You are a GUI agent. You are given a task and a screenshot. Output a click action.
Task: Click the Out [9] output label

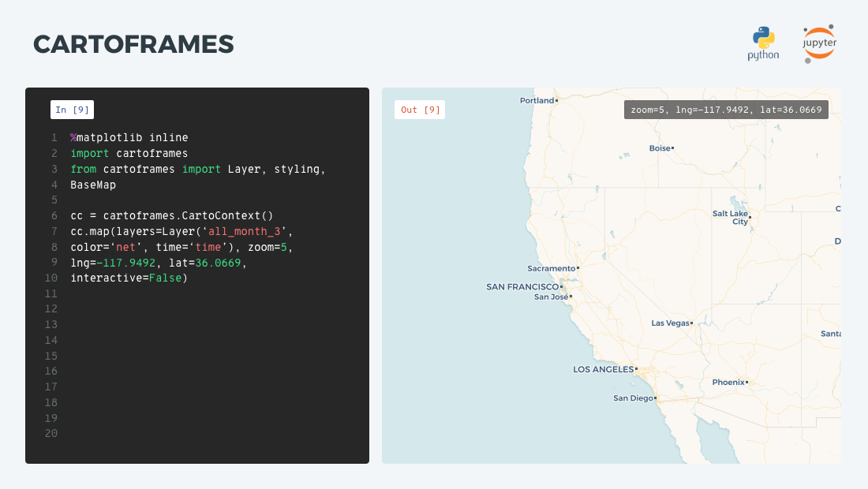coord(420,110)
